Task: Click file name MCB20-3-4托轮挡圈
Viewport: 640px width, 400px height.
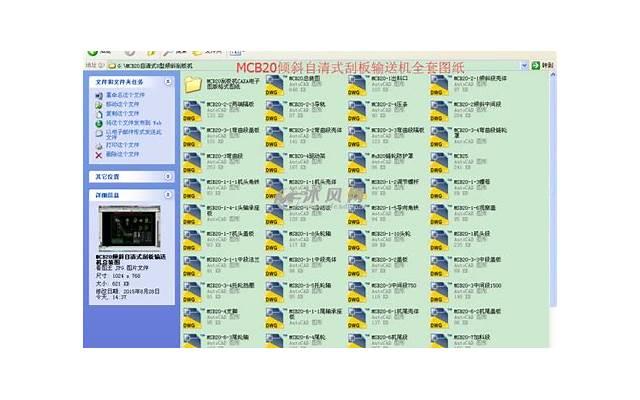Action: (231, 285)
